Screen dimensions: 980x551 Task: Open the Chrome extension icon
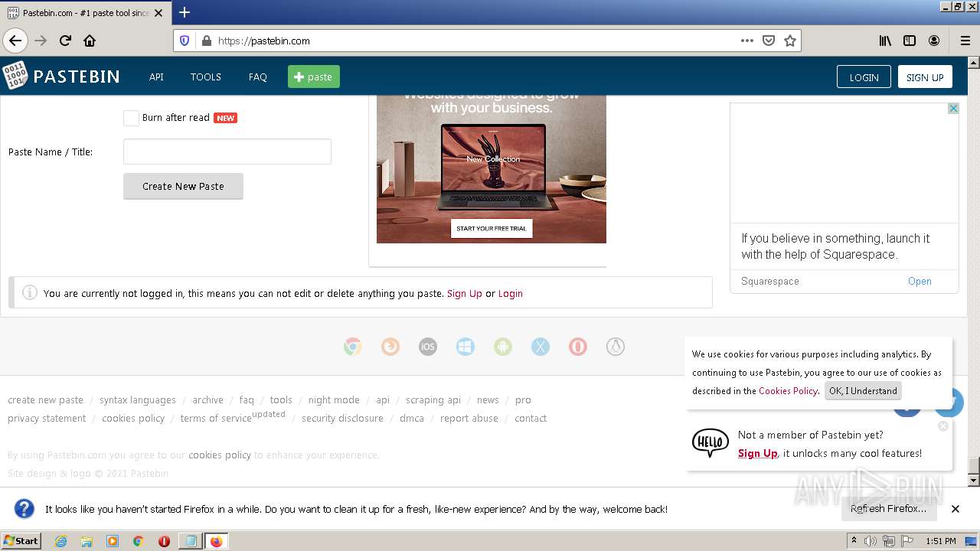[352, 347]
